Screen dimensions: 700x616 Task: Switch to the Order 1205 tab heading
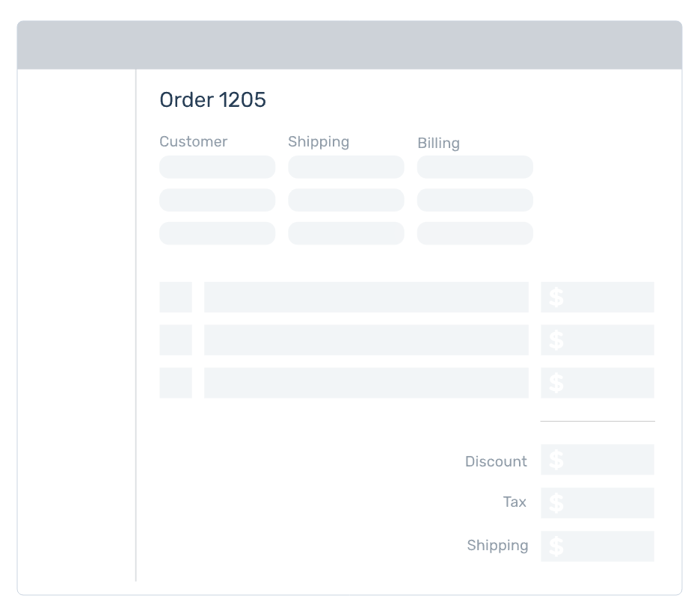click(212, 99)
